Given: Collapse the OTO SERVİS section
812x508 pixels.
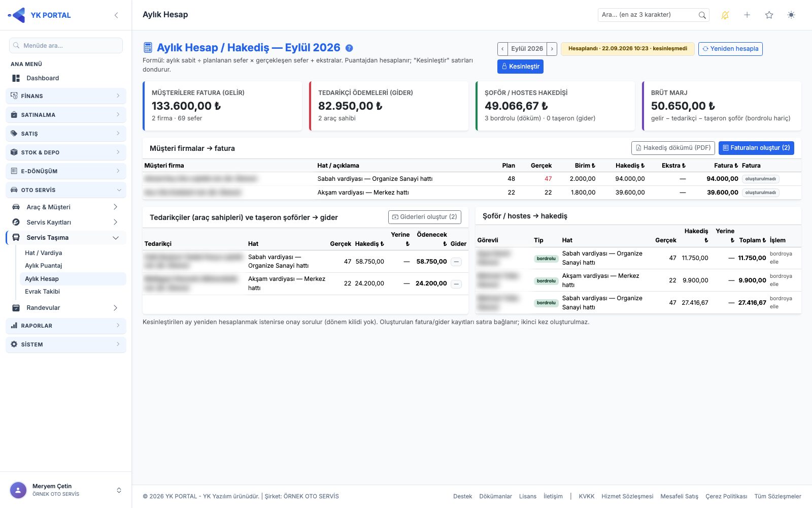Looking at the screenshot, I should click(66, 190).
